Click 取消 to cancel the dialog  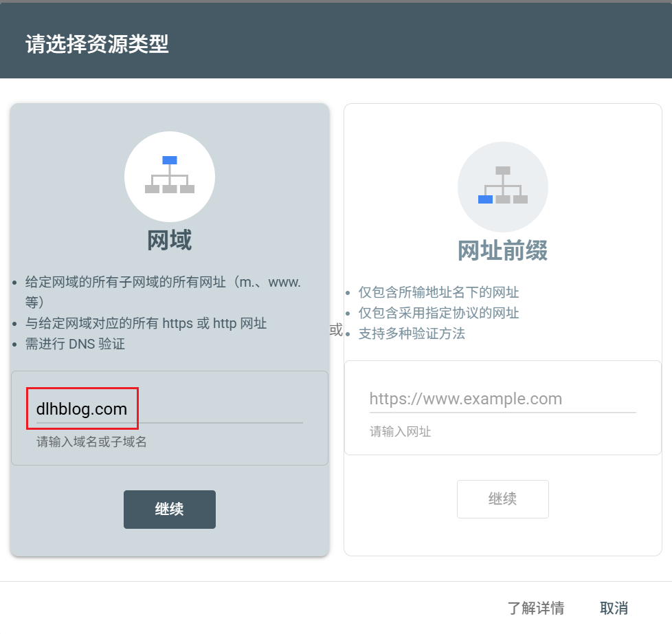614,608
